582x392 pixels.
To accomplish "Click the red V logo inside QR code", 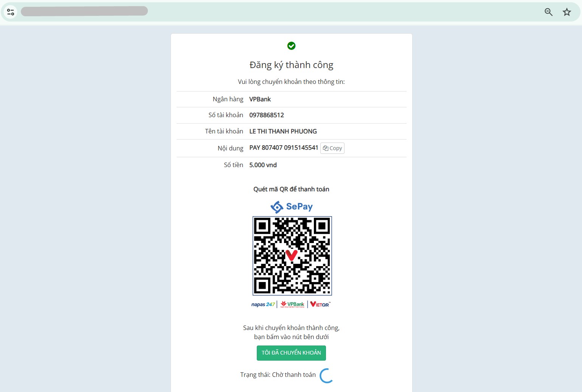I will (x=292, y=255).
